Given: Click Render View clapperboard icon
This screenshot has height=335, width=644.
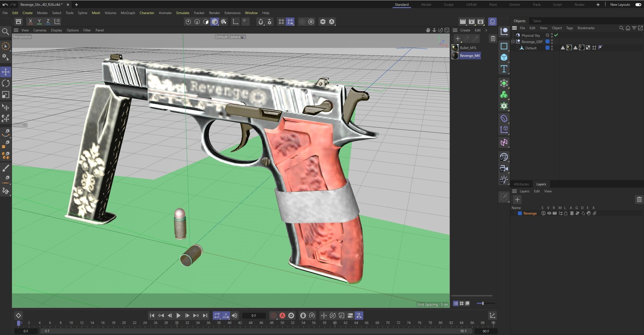Looking at the screenshot, I should click(463, 22).
